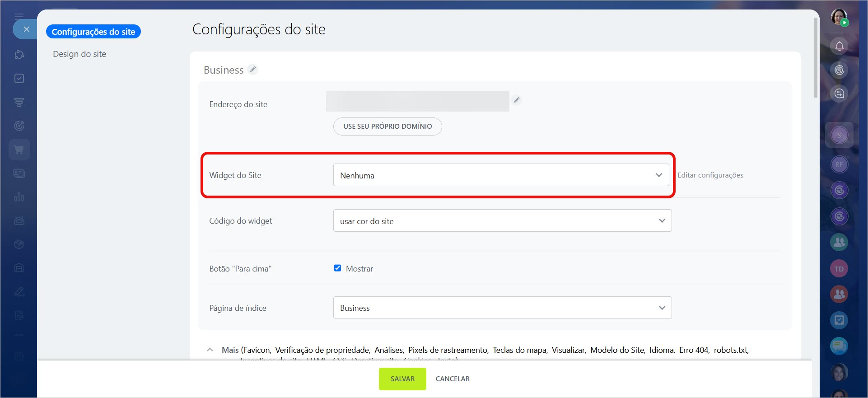Toggle the Mostrar checkbox for Para cima button
Image resolution: width=868 pixels, height=398 pixels.
(337, 268)
